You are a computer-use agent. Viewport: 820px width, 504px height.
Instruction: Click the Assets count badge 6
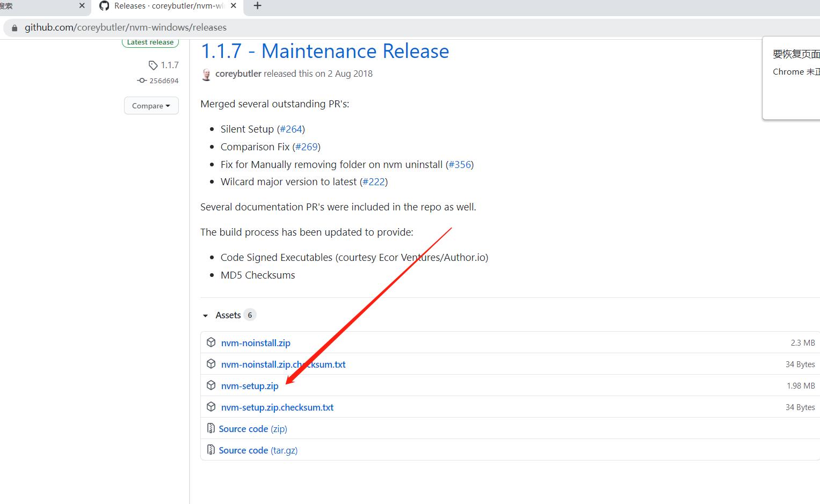[250, 315]
